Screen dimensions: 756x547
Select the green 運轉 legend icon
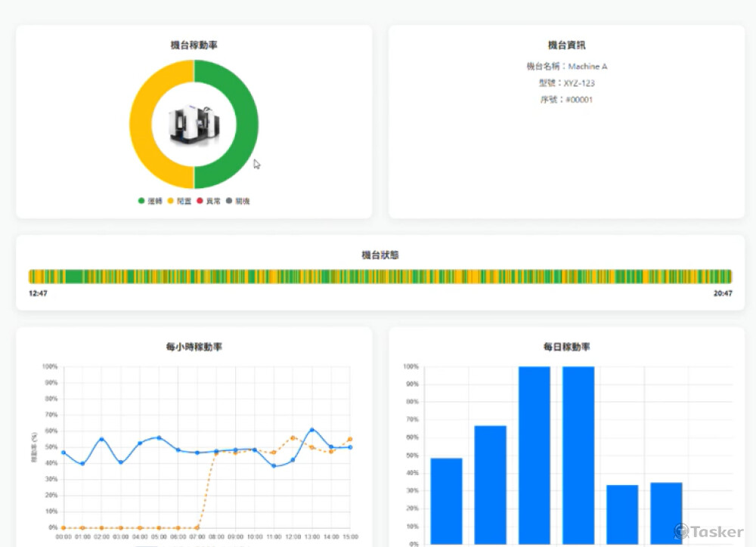click(141, 201)
